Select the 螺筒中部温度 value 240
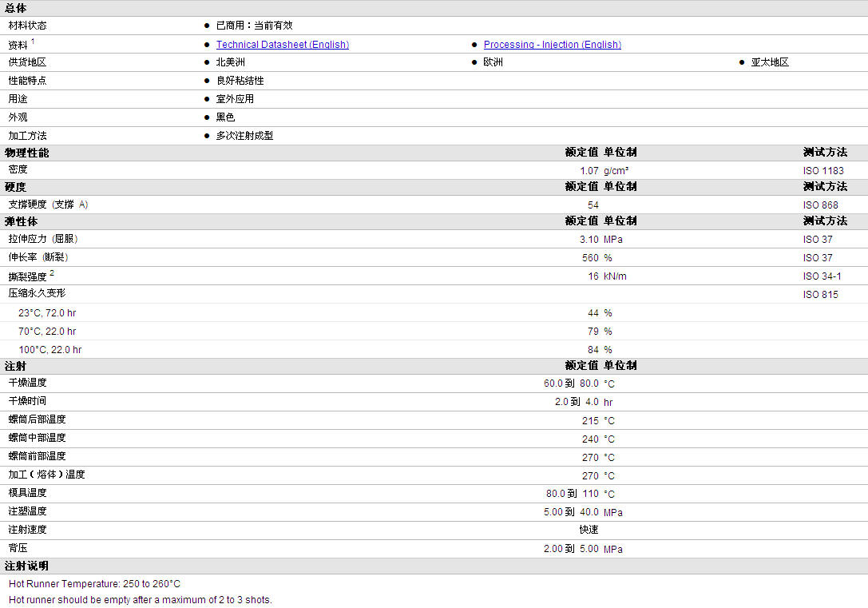The width and height of the screenshot is (868, 608). pyautogui.click(x=590, y=439)
